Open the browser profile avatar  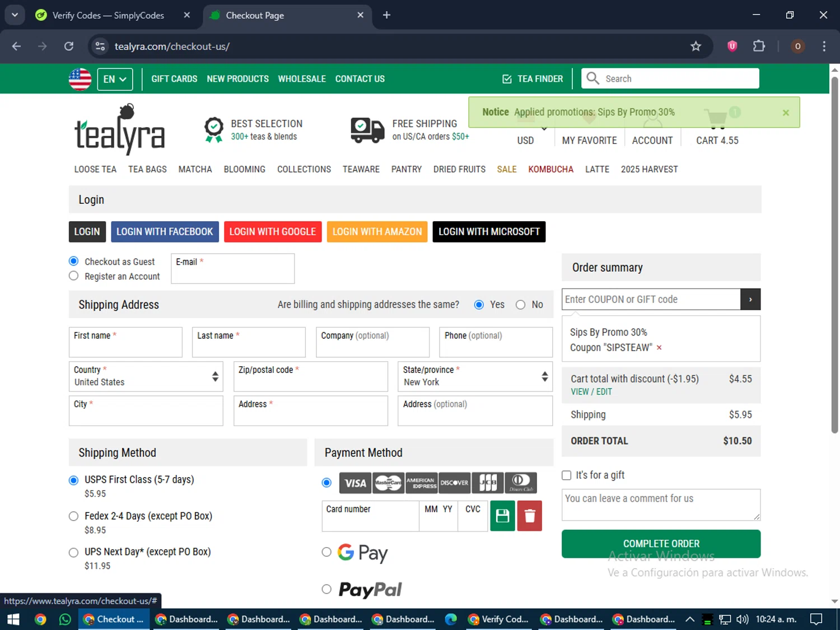797,46
